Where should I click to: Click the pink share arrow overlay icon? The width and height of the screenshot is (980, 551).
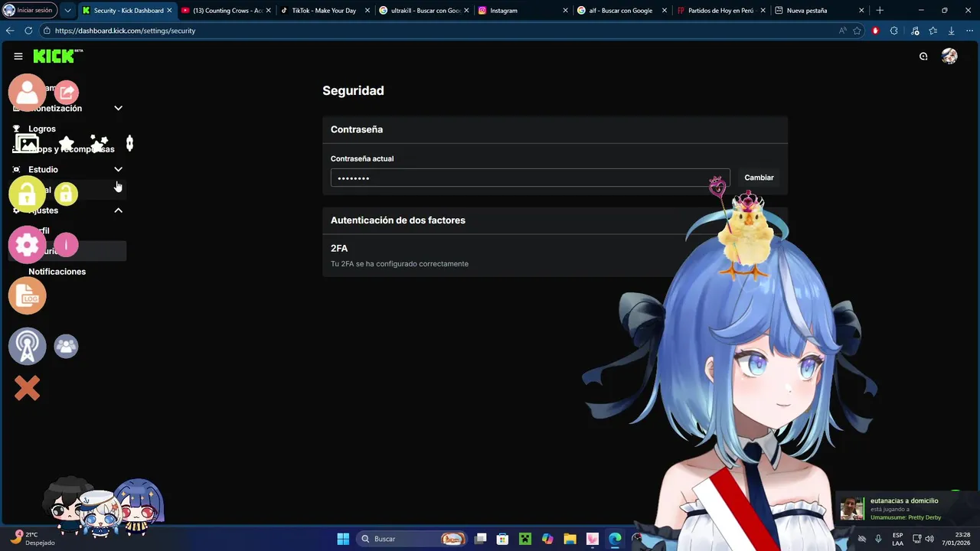67,93
